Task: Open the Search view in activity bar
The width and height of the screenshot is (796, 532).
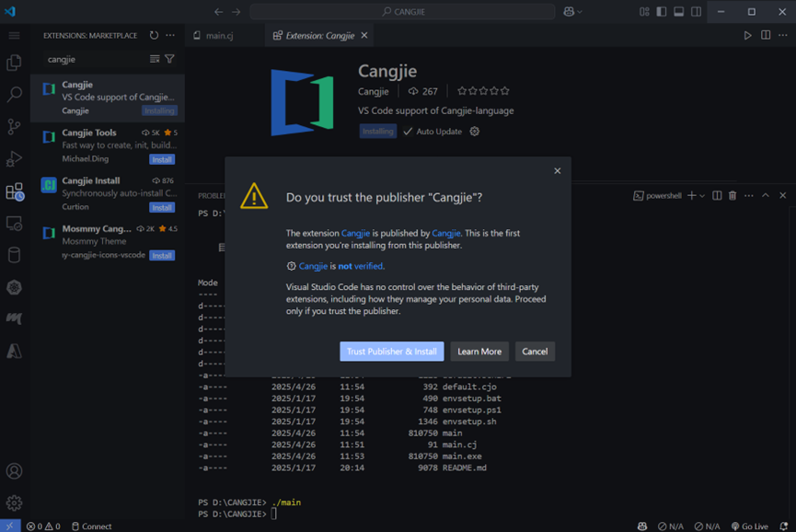Action: [x=14, y=95]
